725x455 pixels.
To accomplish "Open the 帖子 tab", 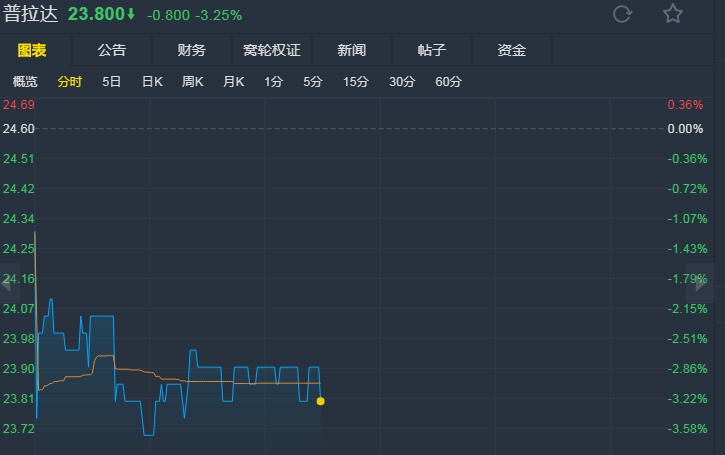I will click(431, 50).
